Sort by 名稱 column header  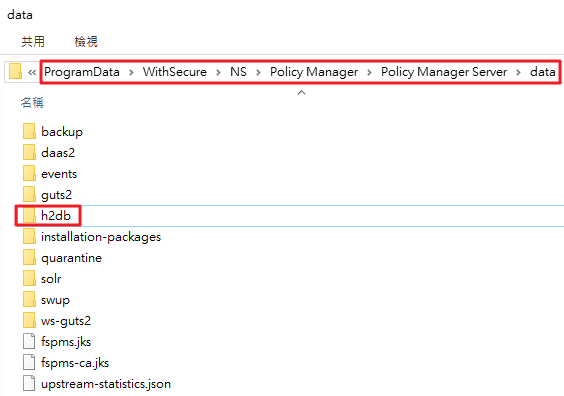(x=32, y=103)
